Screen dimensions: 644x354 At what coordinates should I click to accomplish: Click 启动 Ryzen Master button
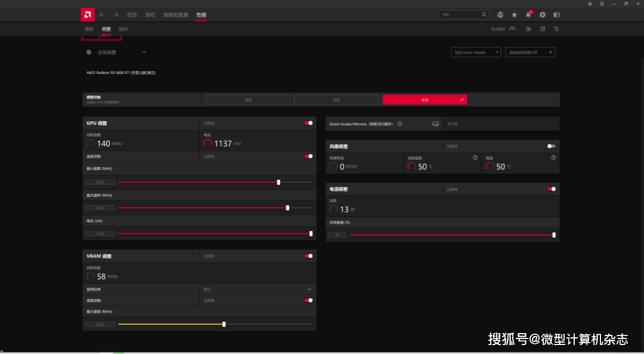pos(476,52)
